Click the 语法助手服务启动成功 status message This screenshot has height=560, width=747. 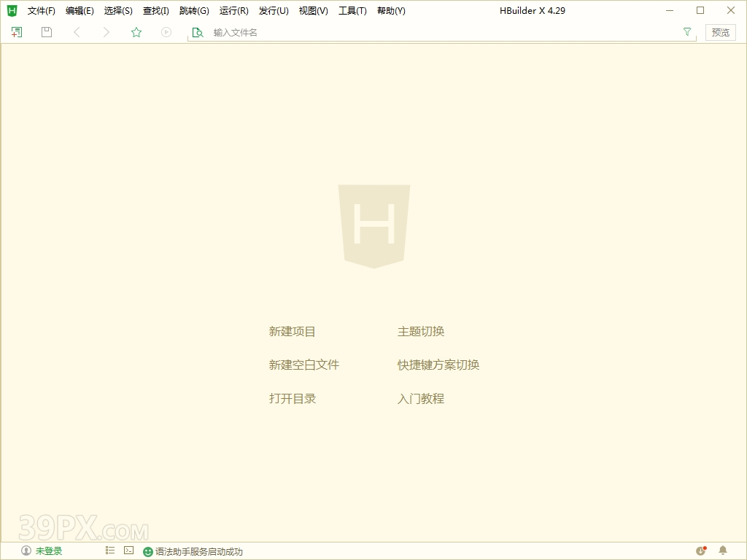click(x=199, y=551)
